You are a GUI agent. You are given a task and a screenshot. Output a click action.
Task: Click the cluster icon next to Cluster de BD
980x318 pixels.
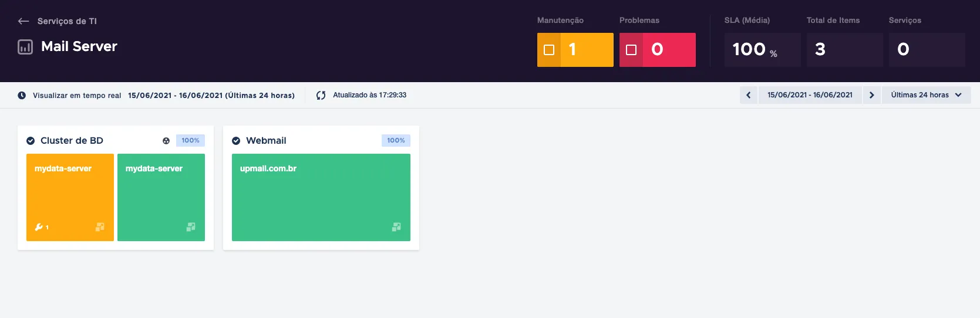pyautogui.click(x=166, y=141)
